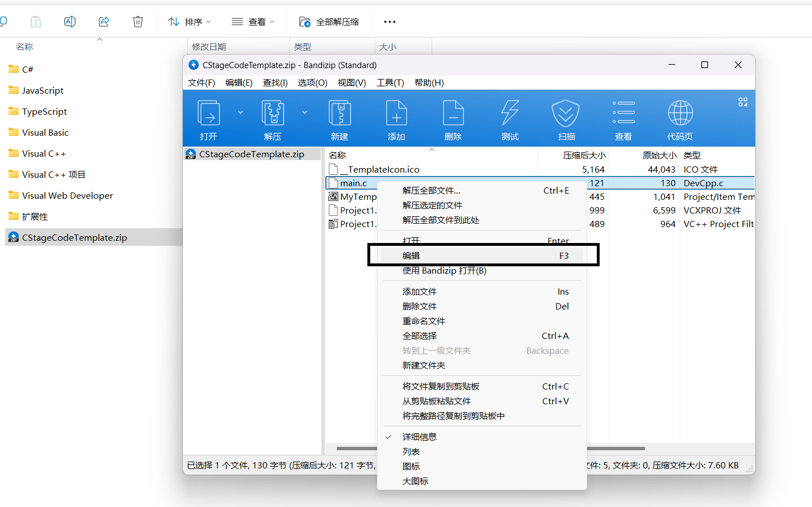The image size is (812, 507).
Task: Open the 选项(O) menu
Action: pyautogui.click(x=313, y=83)
